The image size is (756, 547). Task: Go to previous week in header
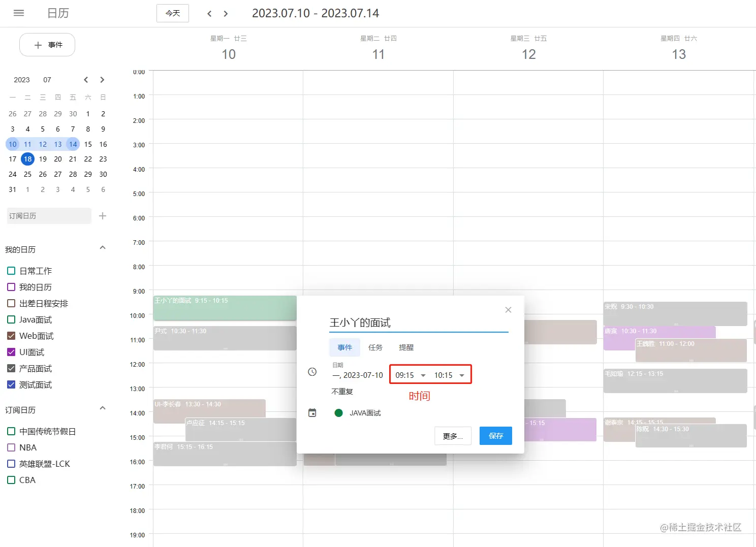point(209,14)
